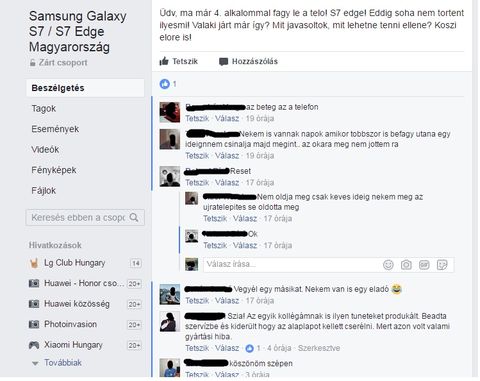This screenshot has height=381, width=480.
Task: Click Válasz under the Reset comment
Action: pos(227,183)
